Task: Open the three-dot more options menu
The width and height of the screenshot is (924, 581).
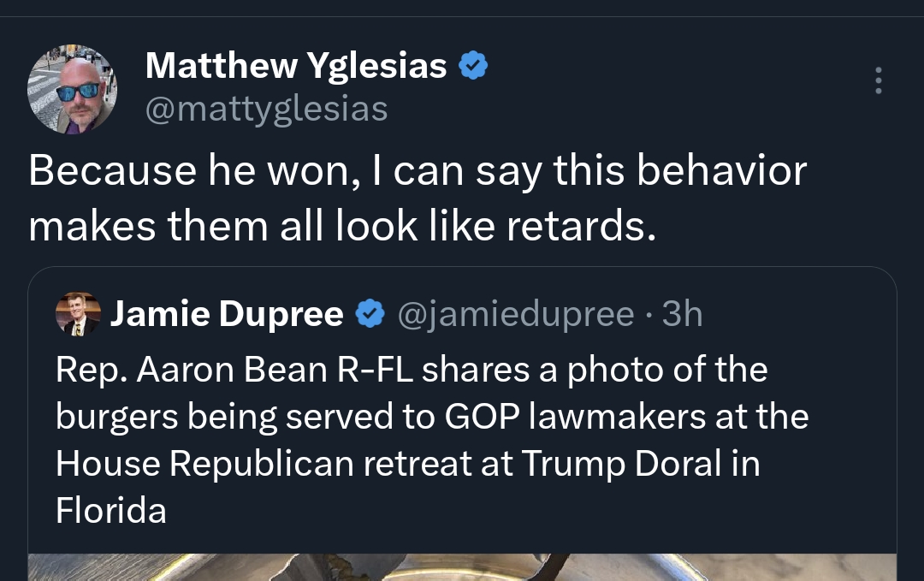Action: click(877, 80)
